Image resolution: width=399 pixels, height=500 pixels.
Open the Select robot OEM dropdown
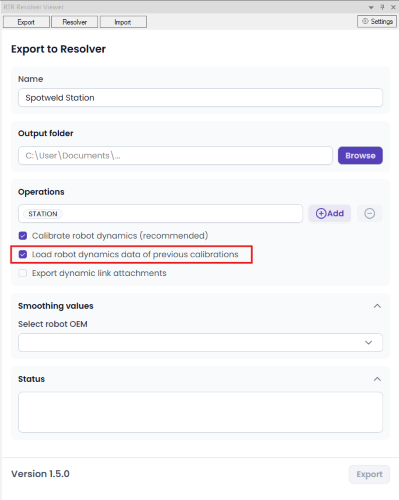click(x=200, y=342)
